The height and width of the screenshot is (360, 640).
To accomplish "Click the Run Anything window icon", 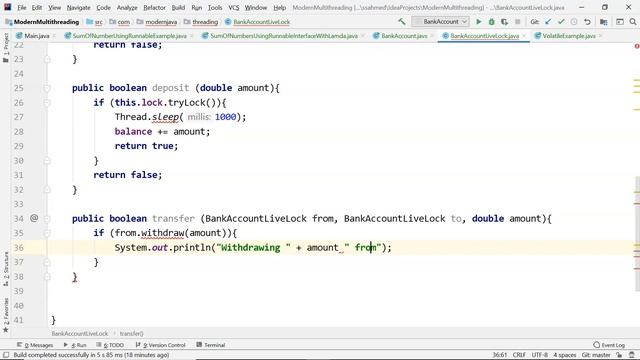I will (x=620, y=22).
